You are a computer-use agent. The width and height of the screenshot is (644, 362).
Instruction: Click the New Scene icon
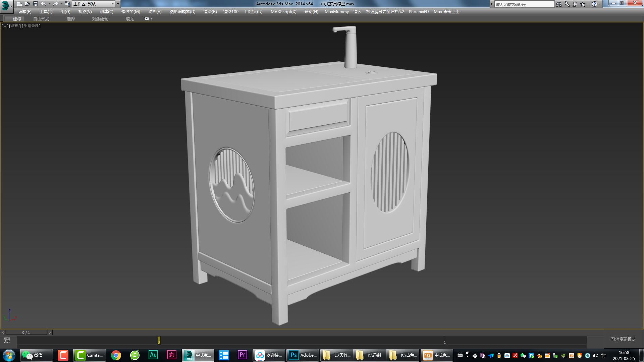point(19,4)
